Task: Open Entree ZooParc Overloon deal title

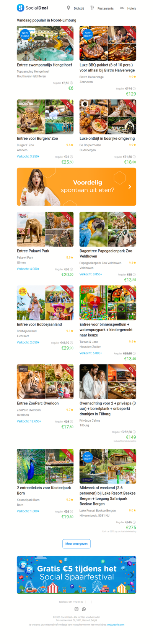Action: 37,403
